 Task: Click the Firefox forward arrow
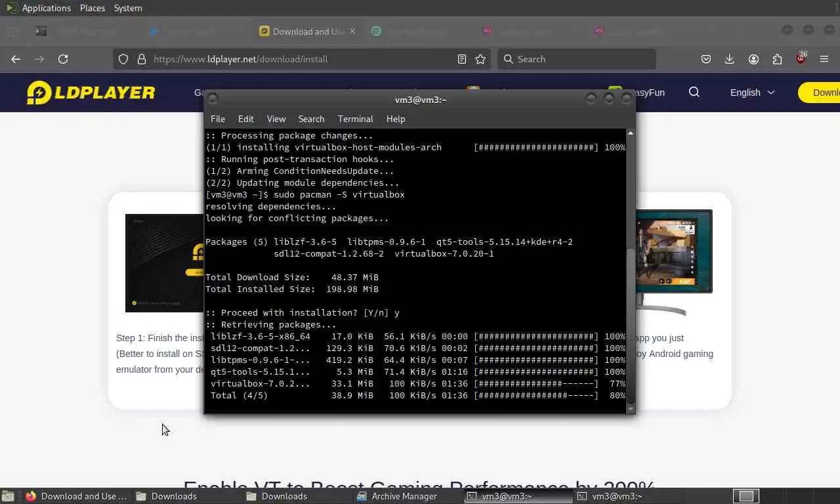pos(39,59)
